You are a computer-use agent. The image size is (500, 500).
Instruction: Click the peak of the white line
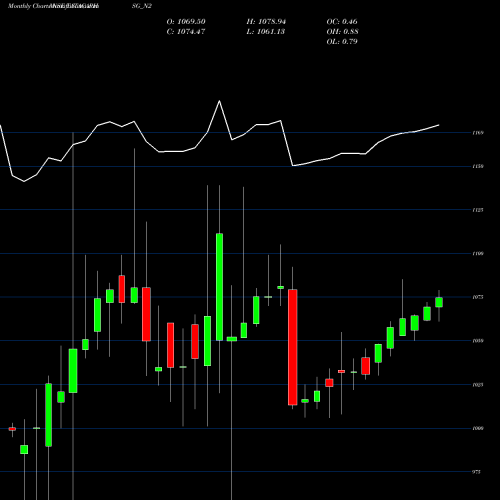(219, 101)
